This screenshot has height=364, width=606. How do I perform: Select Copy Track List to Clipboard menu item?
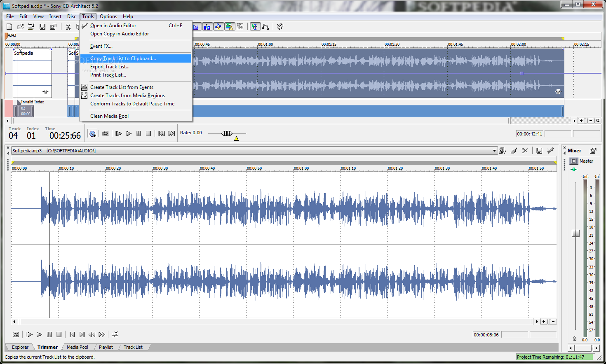[136, 58]
